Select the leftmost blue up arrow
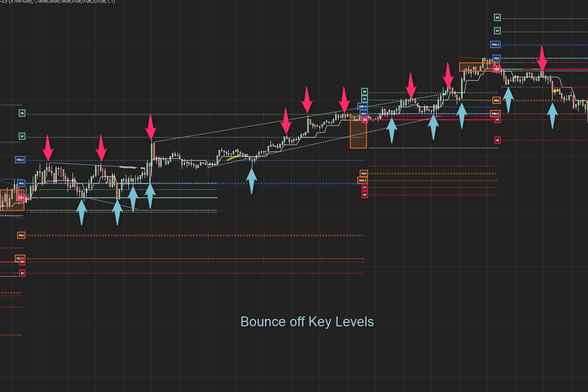Viewport: 588px width, 392px height. [82, 211]
